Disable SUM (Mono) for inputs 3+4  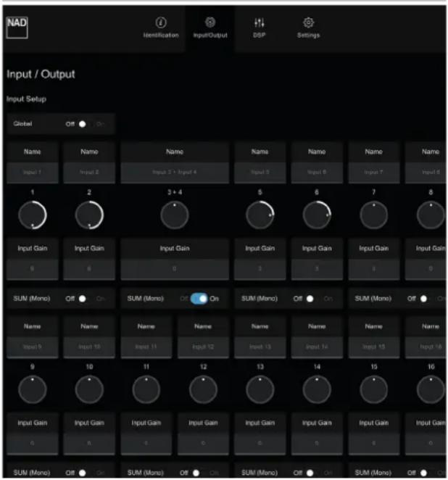point(199,299)
